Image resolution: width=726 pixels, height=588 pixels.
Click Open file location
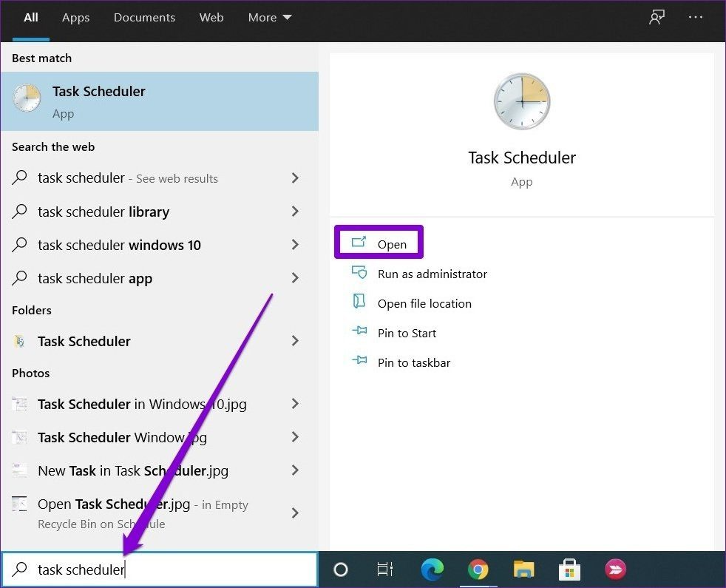[x=424, y=303]
